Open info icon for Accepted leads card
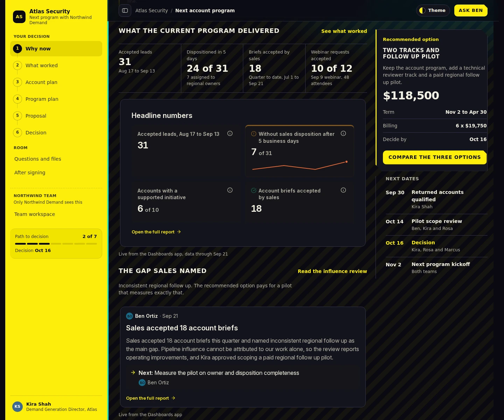 230,133
